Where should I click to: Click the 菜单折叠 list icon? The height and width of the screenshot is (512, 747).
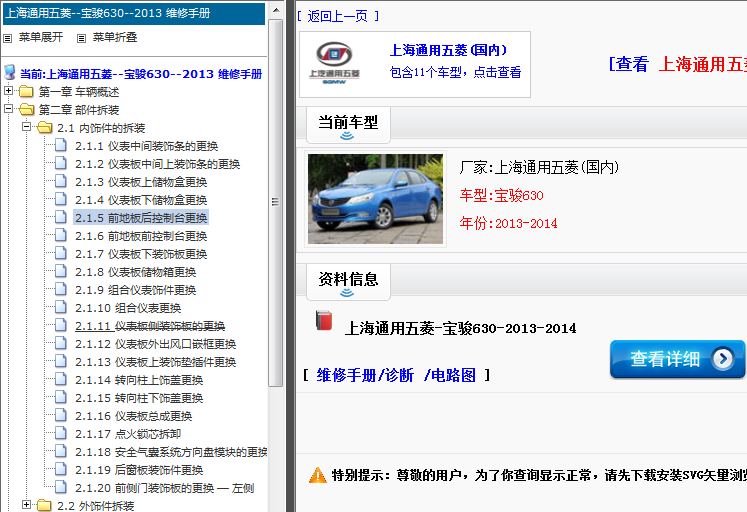click(81, 38)
